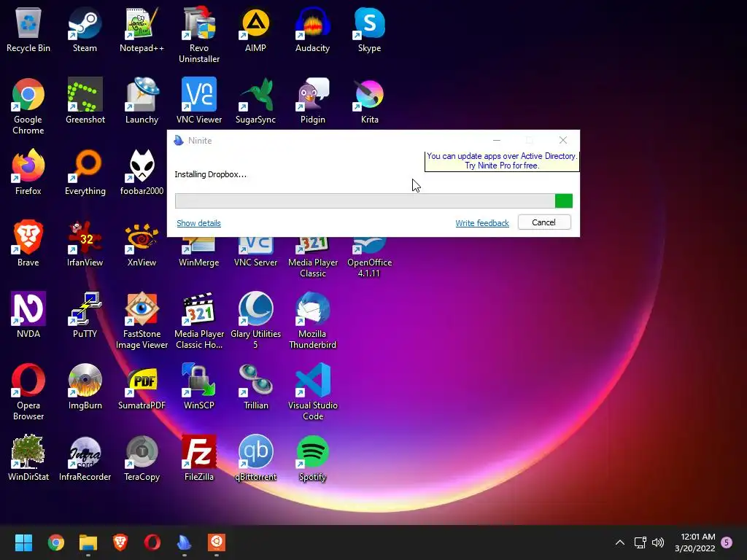The width and height of the screenshot is (747, 560).
Task: Select the foobar2000 desktop icon
Action: point(142,172)
